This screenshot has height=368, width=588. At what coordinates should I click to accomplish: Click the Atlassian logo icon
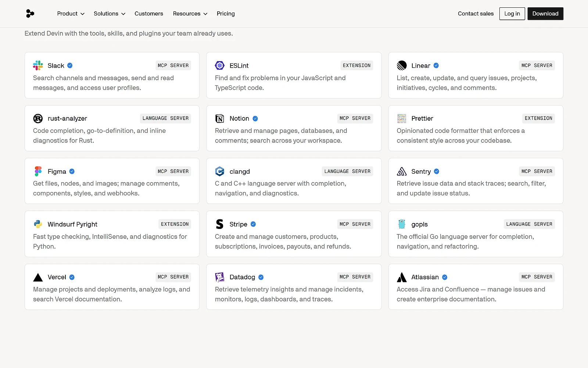pos(402,277)
